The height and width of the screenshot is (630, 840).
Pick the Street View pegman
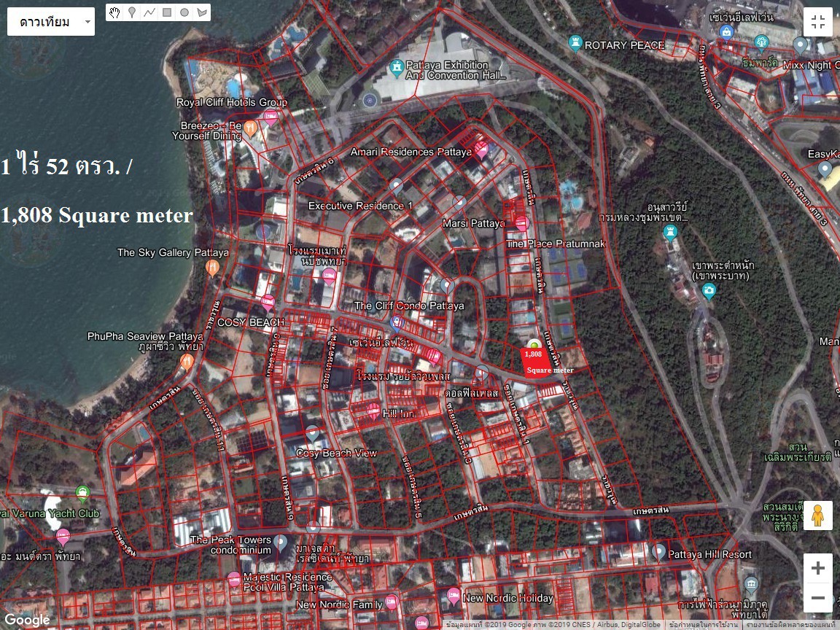pos(817,516)
